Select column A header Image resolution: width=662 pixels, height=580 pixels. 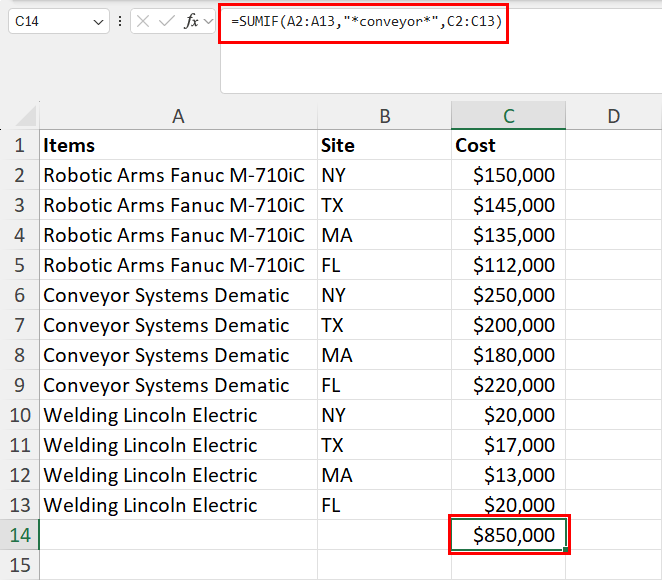pos(178,116)
